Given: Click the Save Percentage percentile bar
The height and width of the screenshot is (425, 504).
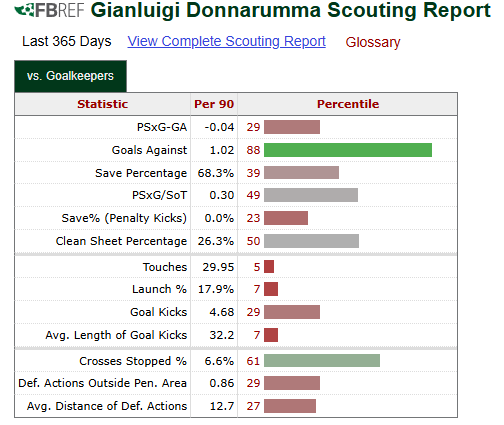Looking at the screenshot, I should click(x=301, y=173).
